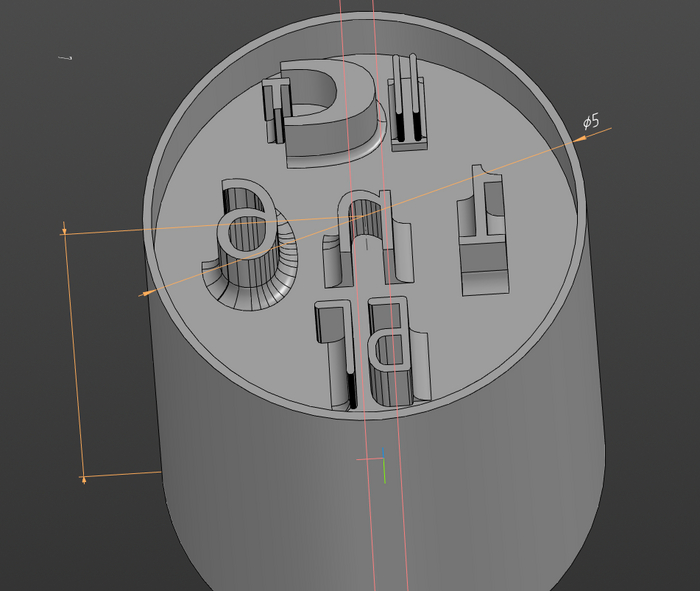700x591 pixels.
Task: Select the diameter dimension arrowhead near ø5
Action: 581,138
